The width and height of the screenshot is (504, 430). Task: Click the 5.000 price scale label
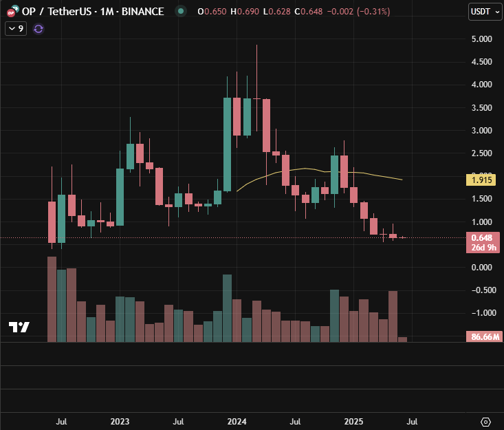[x=481, y=39]
